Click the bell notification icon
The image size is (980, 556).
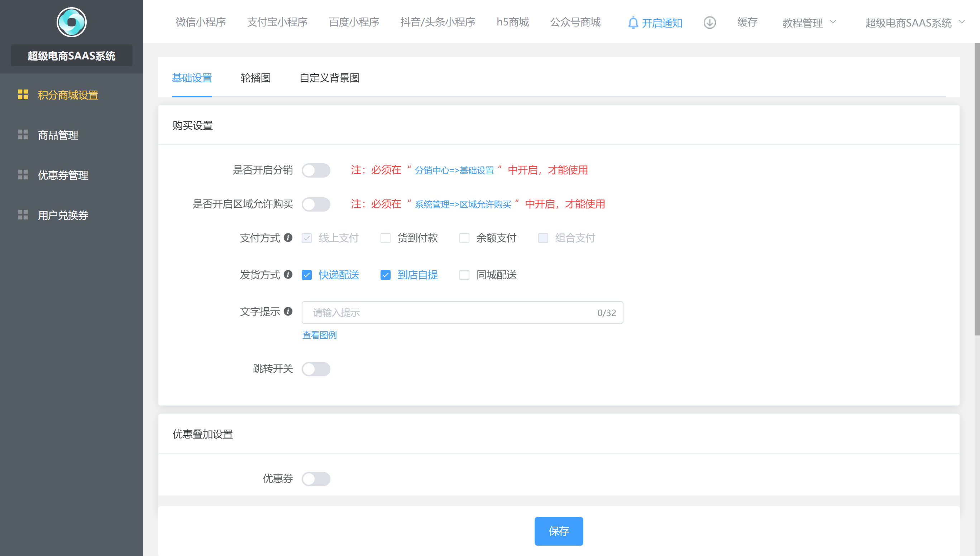tap(633, 23)
